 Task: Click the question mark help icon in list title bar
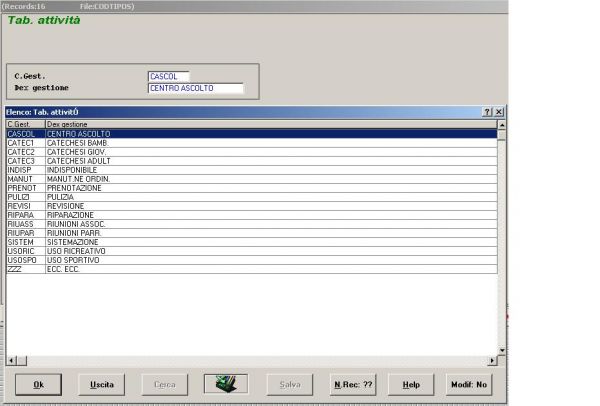tap(486, 112)
